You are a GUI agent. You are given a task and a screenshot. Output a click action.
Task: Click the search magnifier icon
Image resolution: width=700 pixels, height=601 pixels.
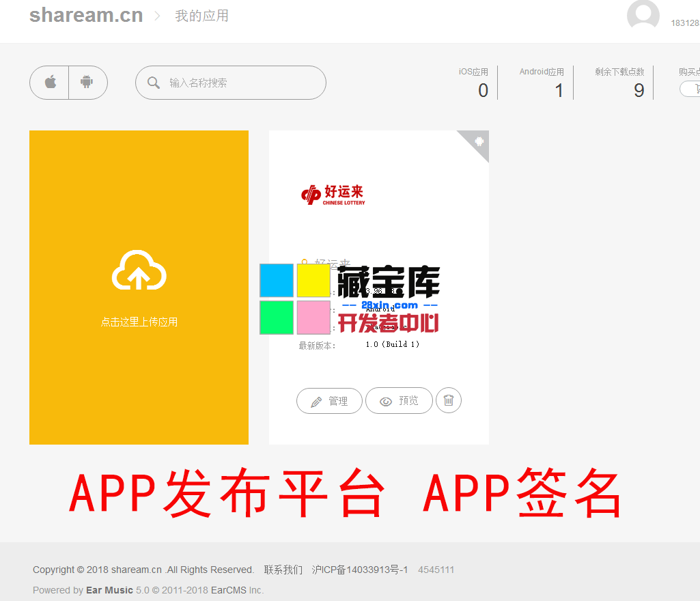click(x=153, y=83)
